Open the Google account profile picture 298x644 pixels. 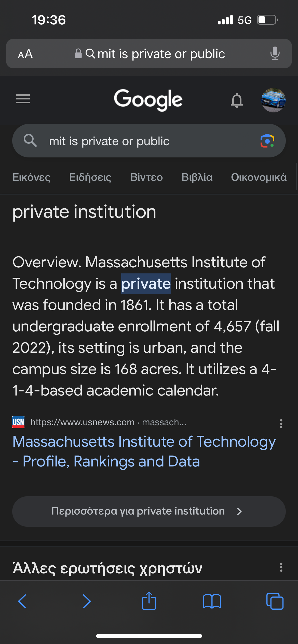[x=273, y=100]
